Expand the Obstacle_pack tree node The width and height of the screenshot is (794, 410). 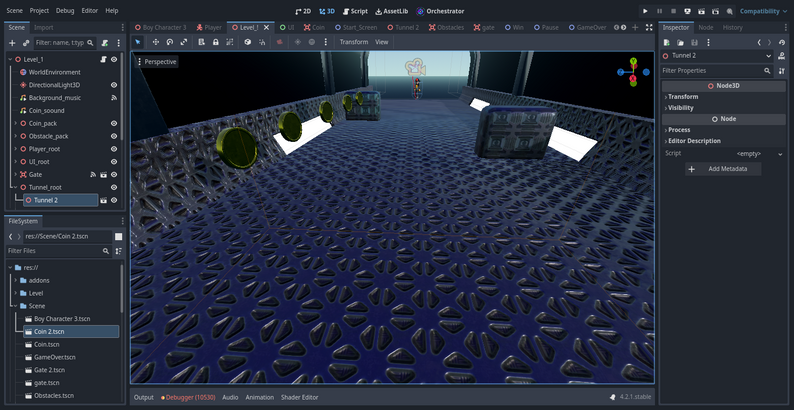[x=16, y=136]
